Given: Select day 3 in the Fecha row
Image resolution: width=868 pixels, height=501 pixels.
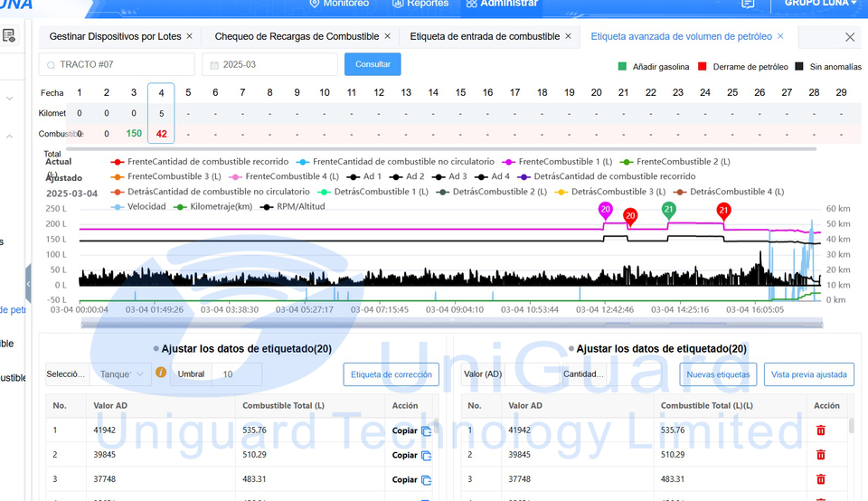Looking at the screenshot, I should pos(134,93).
